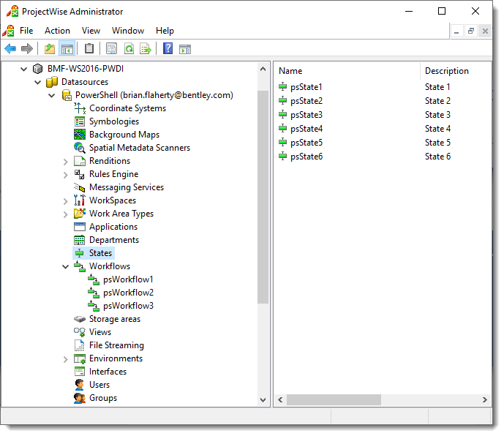Click the Back arrow toolbar icon
The height and width of the screenshot is (436, 504).
10,49
